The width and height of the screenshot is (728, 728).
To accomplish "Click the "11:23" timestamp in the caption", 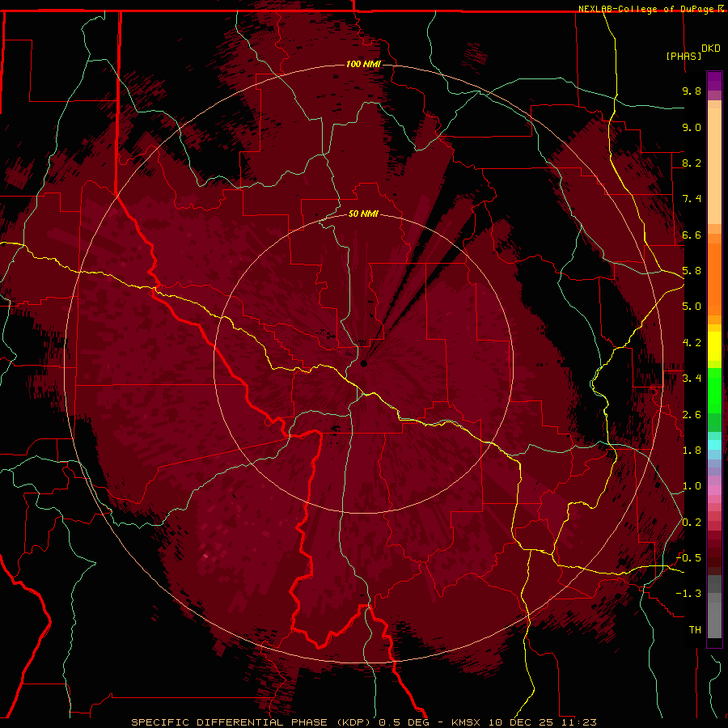I will click(x=578, y=722).
